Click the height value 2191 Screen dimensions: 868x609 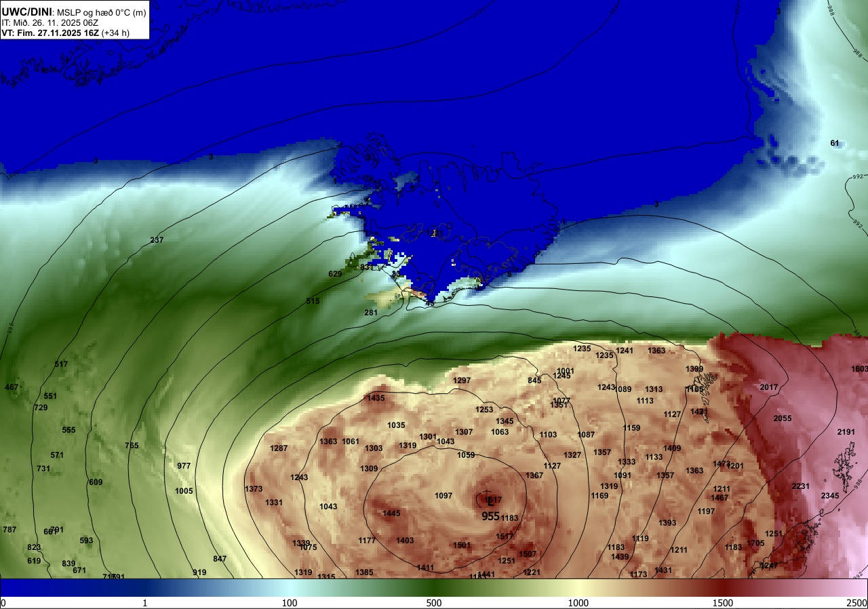(x=846, y=432)
